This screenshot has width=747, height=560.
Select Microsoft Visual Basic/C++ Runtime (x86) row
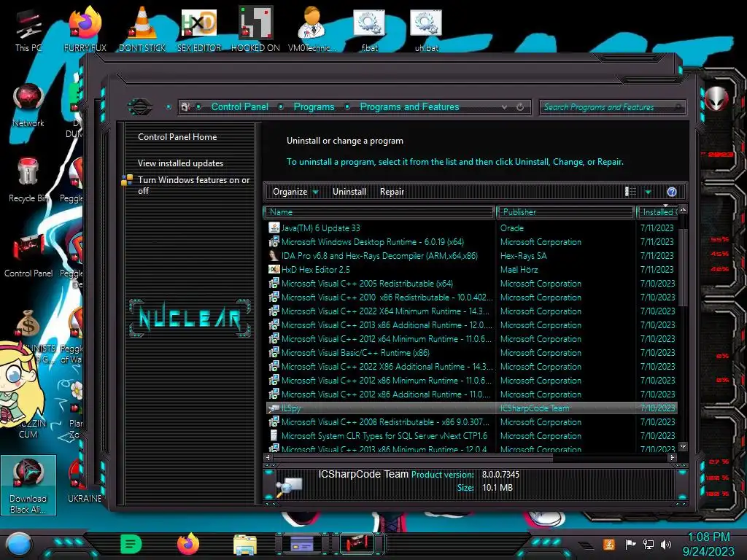(472, 353)
